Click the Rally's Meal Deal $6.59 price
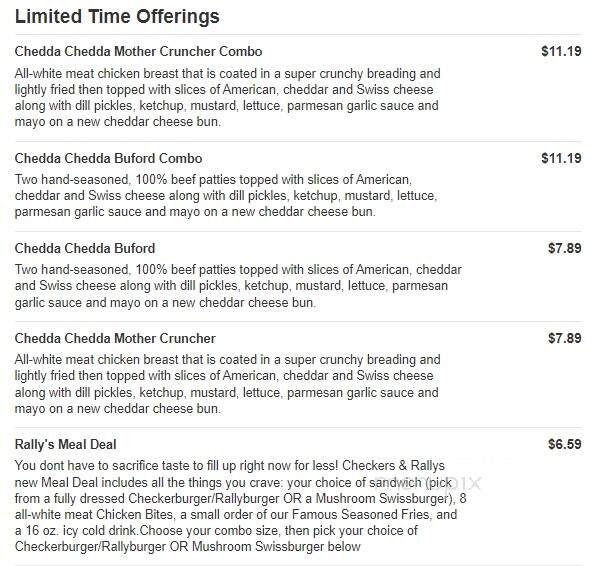 pyautogui.click(x=564, y=444)
